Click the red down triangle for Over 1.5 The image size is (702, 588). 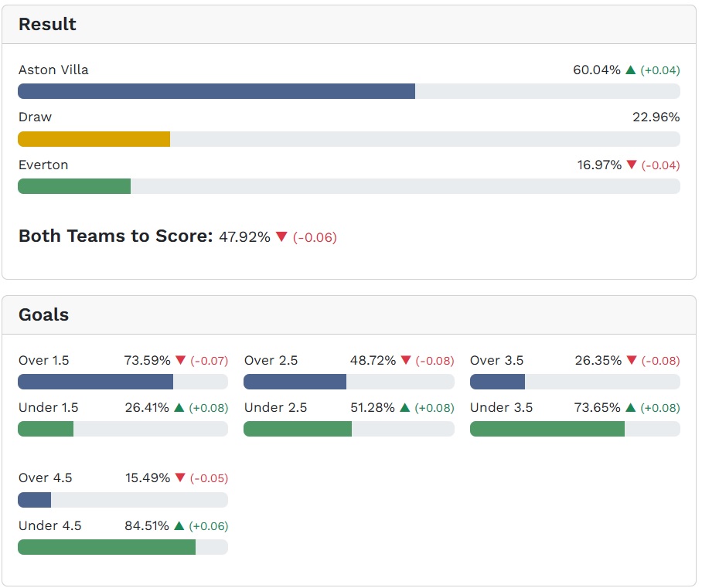click(181, 360)
